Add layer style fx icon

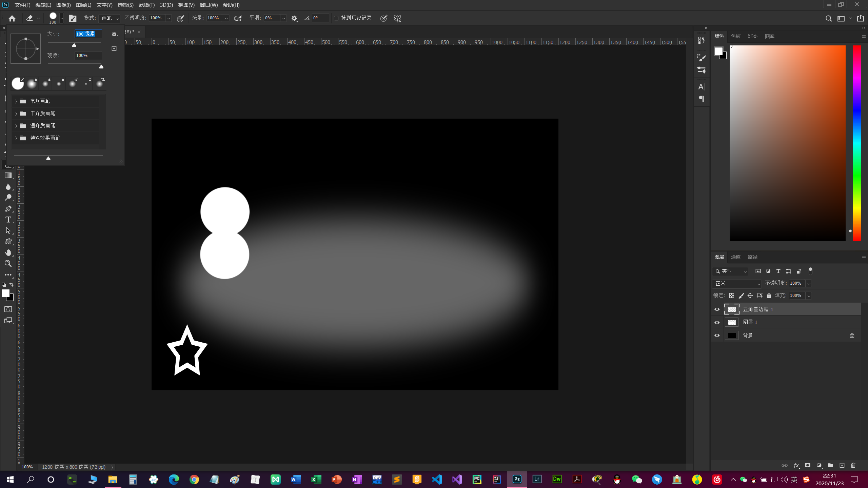[796, 465]
